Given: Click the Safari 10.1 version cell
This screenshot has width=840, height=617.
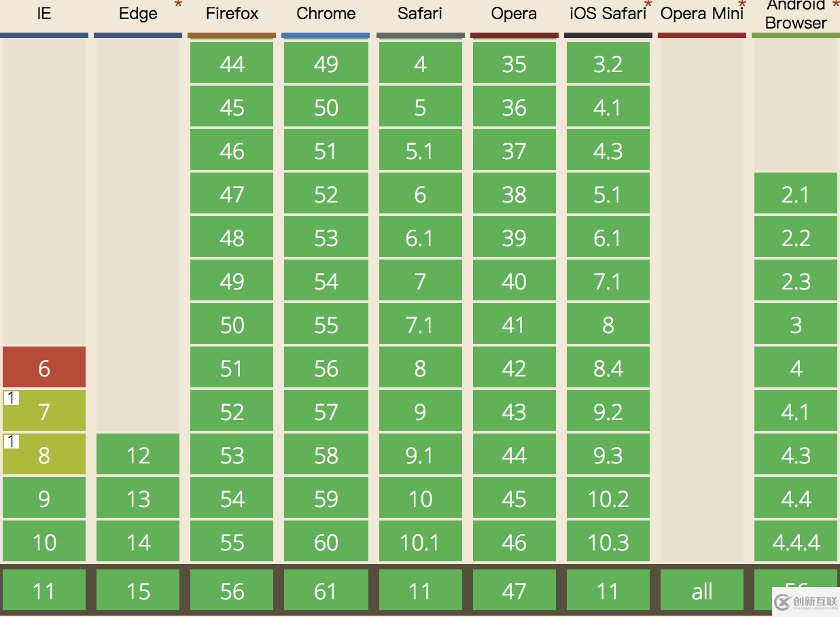Looking at the screenshot, I should pos(420,542).
